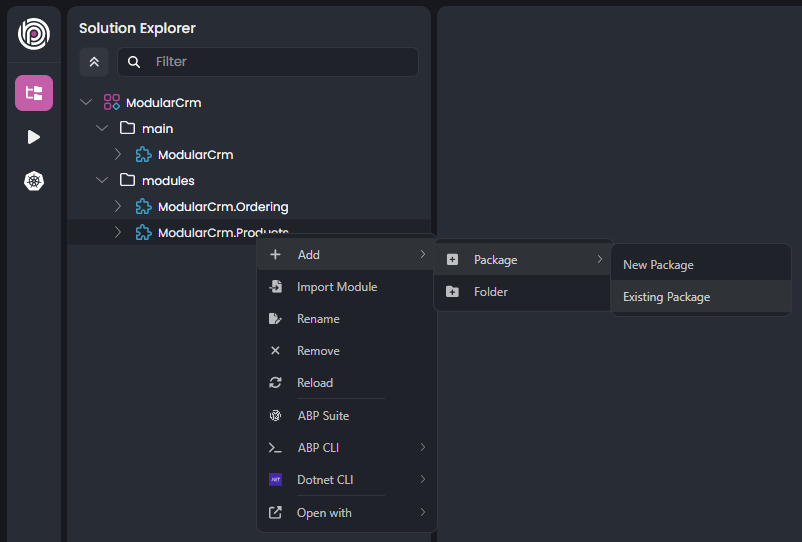
Task: Click the Open with external icon
Action: tap(275, 512)
